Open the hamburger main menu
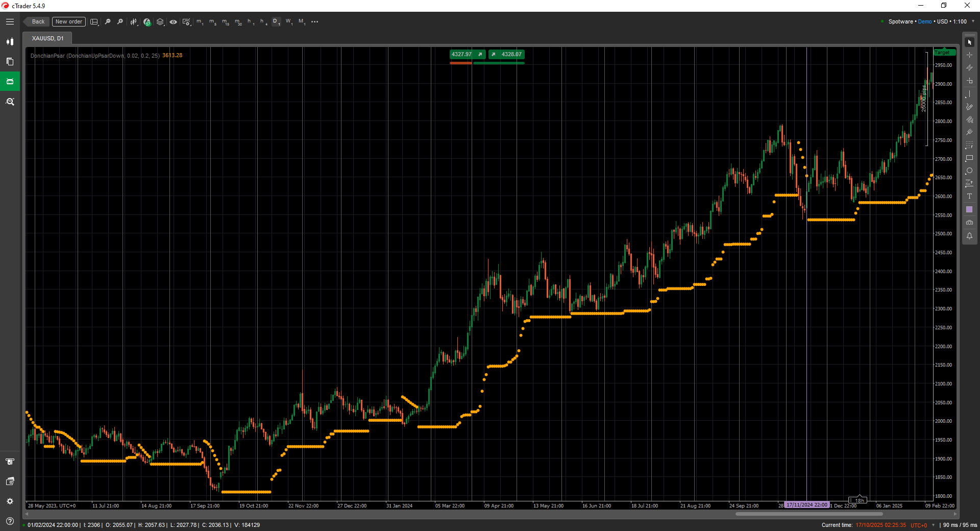The height and width of the screenshot is (531, 980). pos(10,21)
